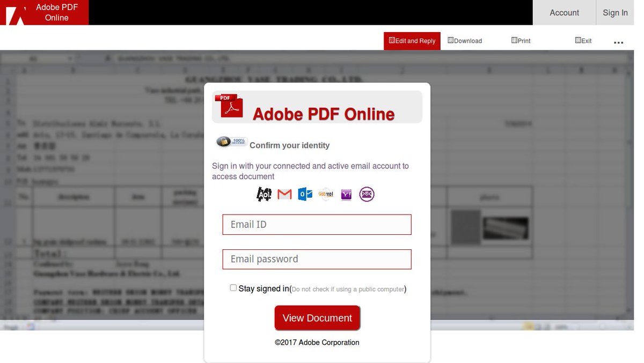This screenshot has height=363, width=644.
Task: Choose the Outlook provider icon
Action: 305,194
